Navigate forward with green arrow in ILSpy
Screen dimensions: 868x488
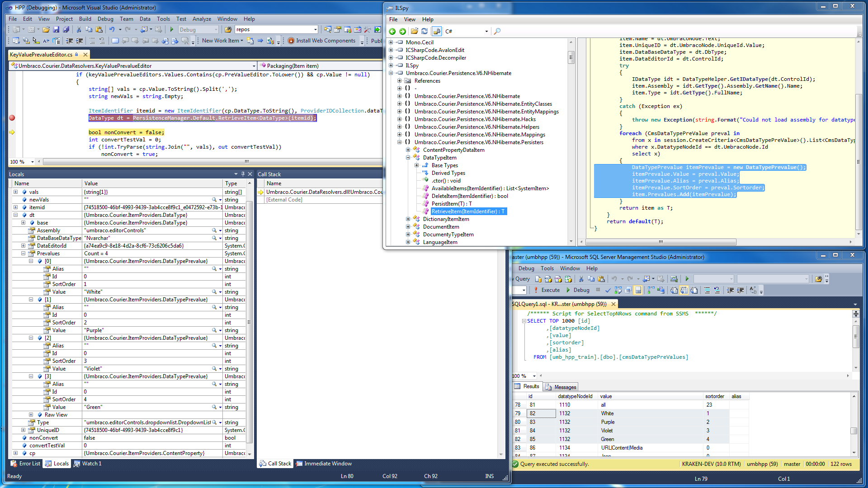[402, 32]
